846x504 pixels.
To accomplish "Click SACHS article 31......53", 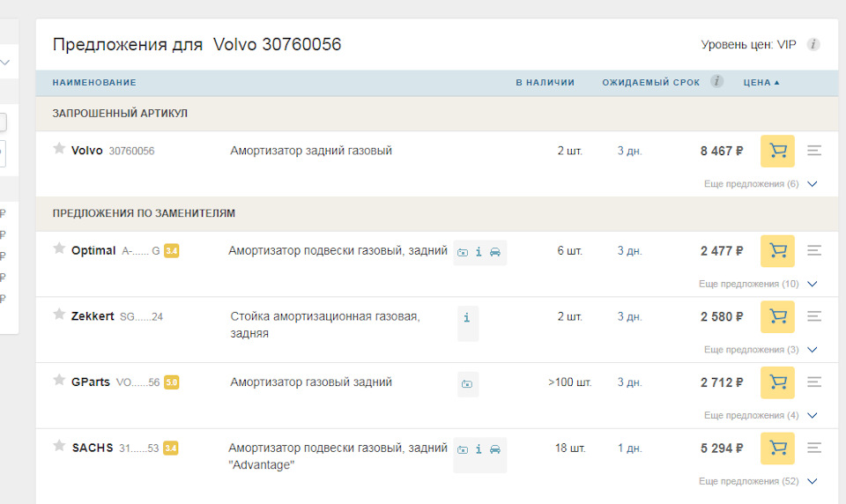I will click(138, 448).
